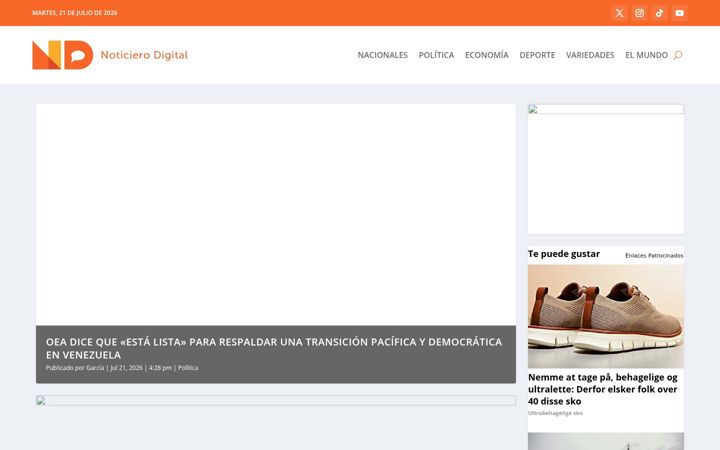Open the X (Twitter) social profile
Screen dimensions: 720x450
click(619, 13)
